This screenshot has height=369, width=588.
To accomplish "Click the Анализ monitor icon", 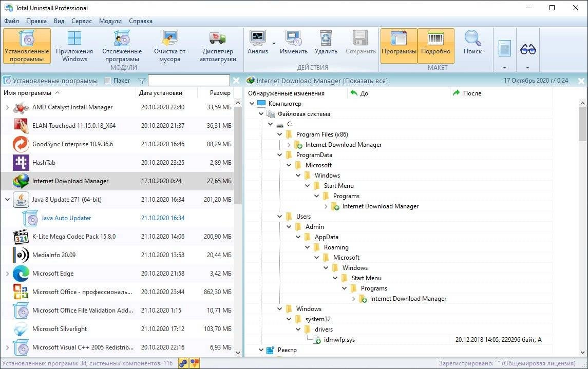I will tap(258, 38).
